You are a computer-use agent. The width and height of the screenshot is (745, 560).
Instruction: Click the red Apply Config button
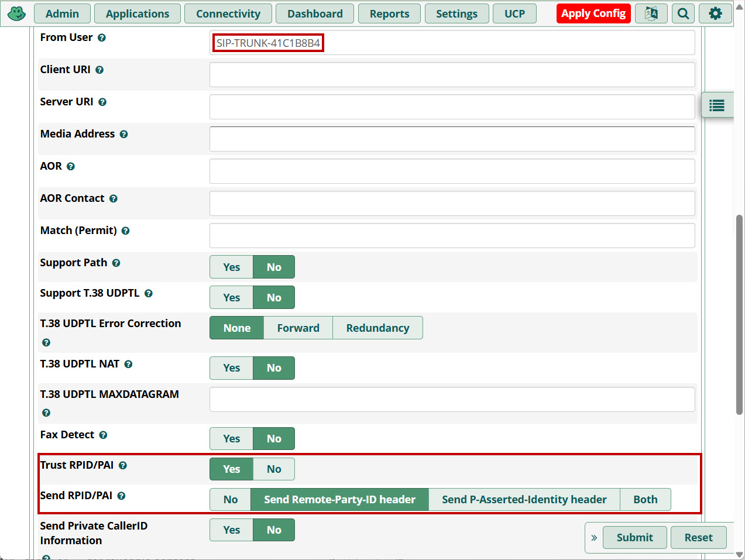[593, 13]
